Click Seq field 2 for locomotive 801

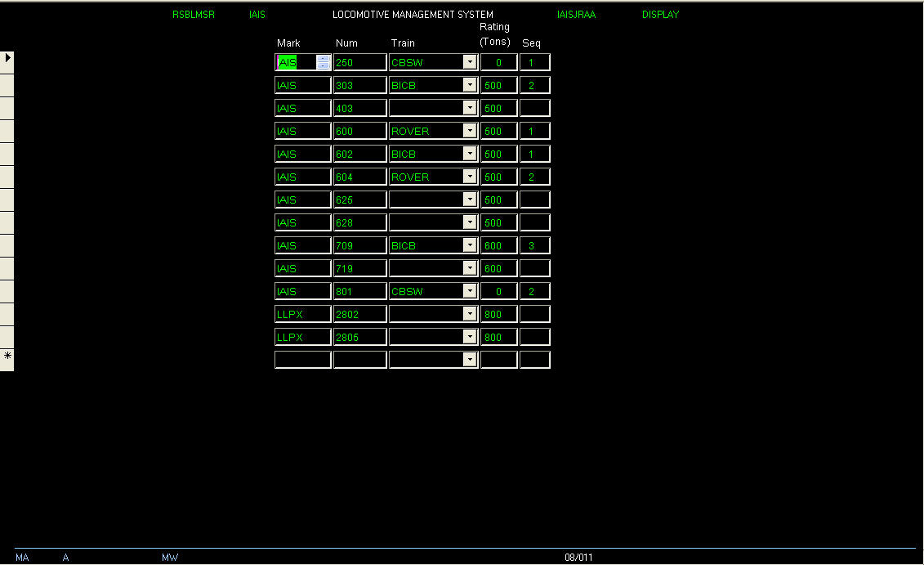pyautogui.click(x=534, y=291)
